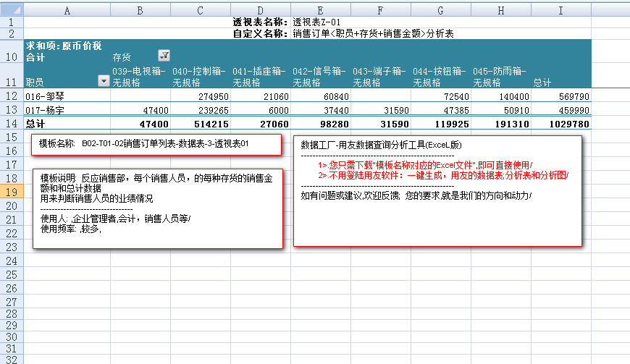
Task: Click the 045-防雨箱 column heading cell
Action: click(x=500, y=77)
